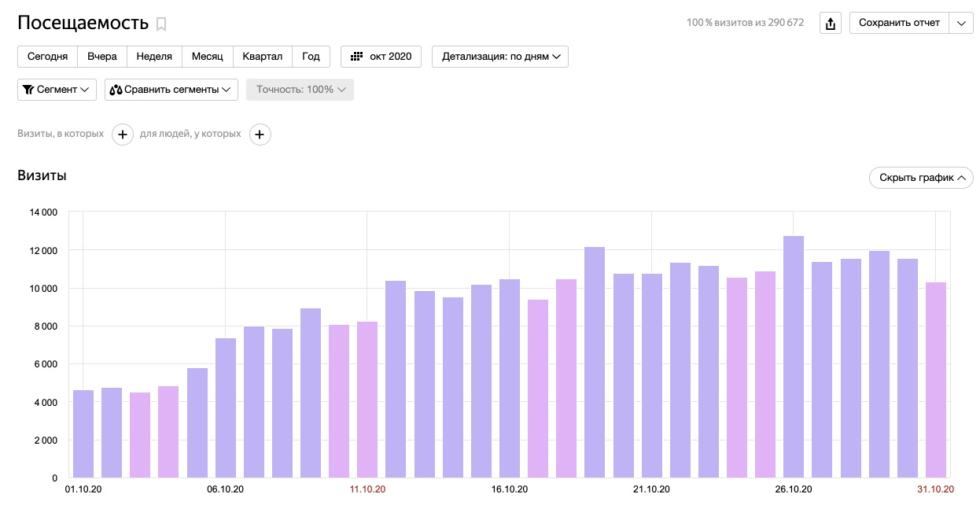
Task: Select the Квартал period
Action: pyautogui.click(x=263, y=57)
